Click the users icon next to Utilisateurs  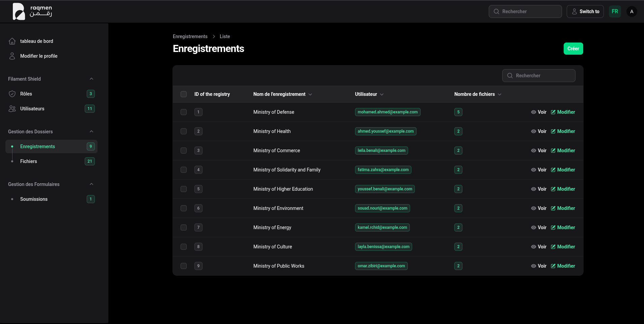(12, 109)
